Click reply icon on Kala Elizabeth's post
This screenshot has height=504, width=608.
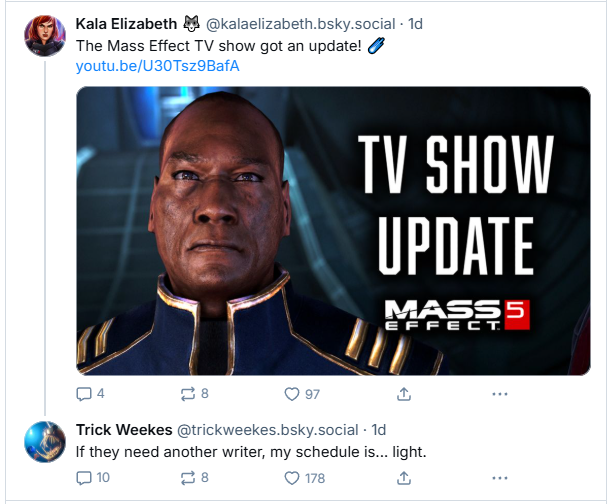pos(84,394)
